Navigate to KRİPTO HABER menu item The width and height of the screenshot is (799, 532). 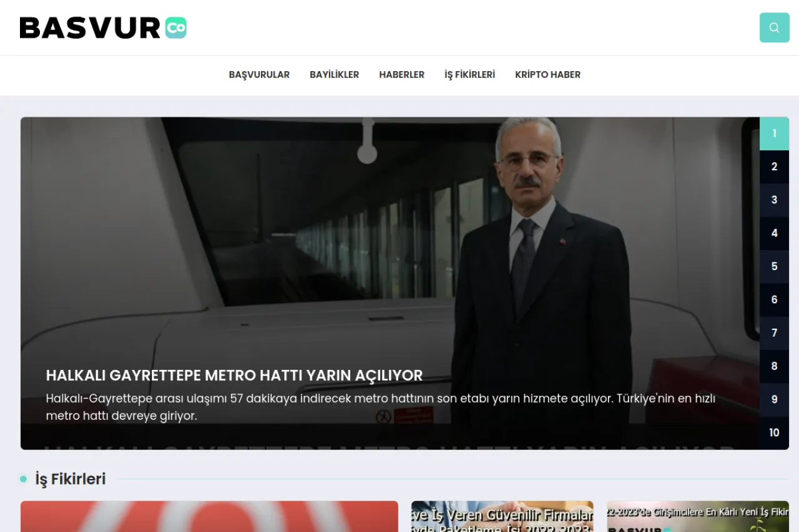point(547,75)
